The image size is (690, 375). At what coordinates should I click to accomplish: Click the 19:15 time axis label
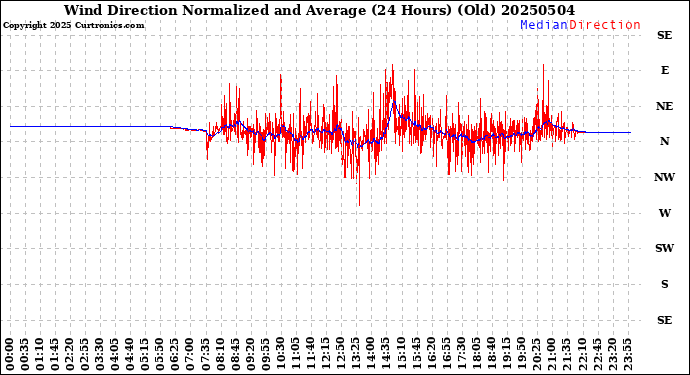506,354
